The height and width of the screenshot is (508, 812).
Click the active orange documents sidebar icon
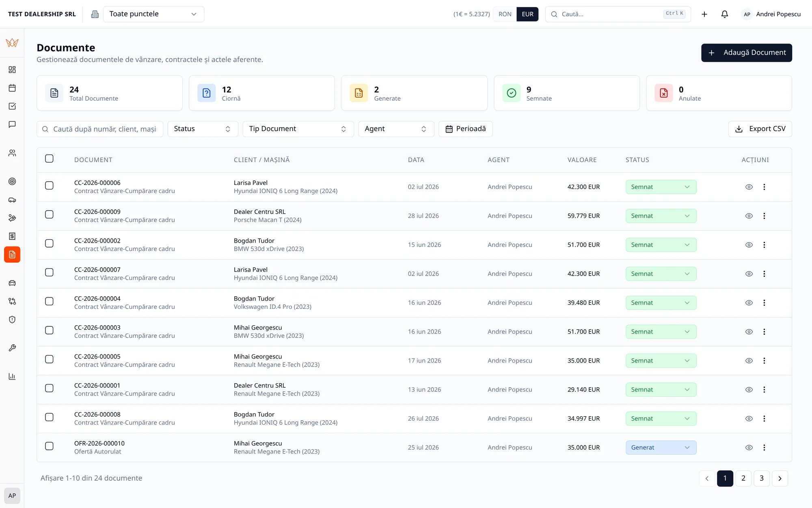pyautogui.click(x=12, y=254)
